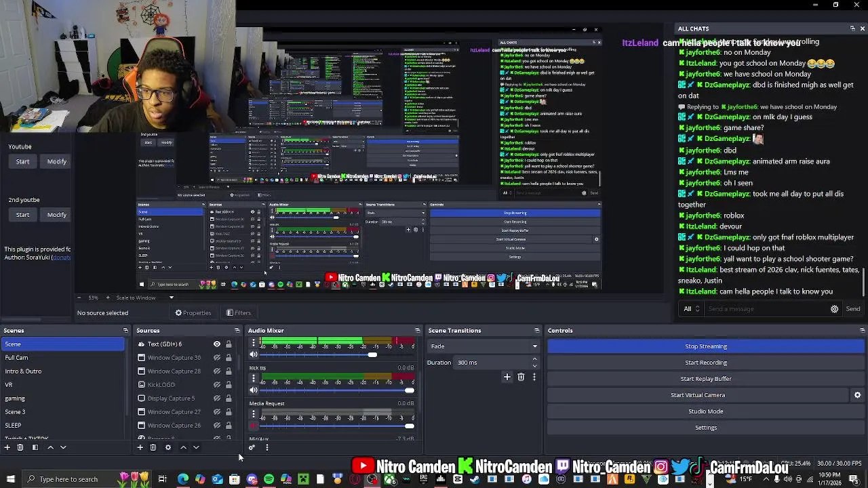
Task: Add a source with the Sources plus icon
Action: [x=140, y=447]
